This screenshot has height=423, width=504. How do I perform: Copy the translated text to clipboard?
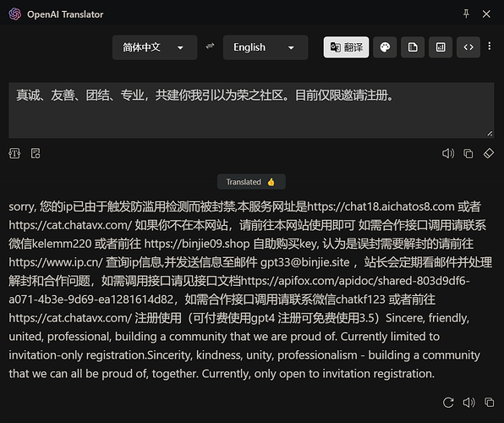tap(490, 403)
